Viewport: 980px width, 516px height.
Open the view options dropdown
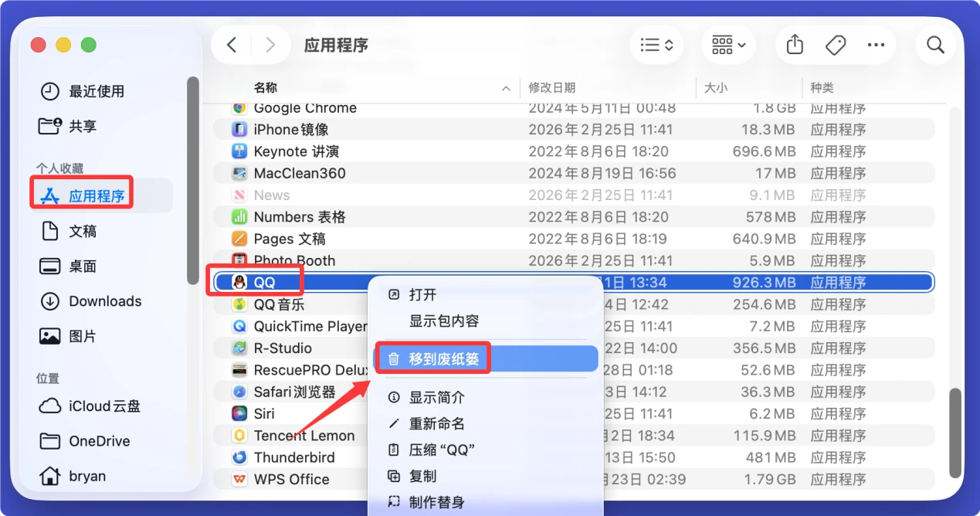click(x=656, y=45)
